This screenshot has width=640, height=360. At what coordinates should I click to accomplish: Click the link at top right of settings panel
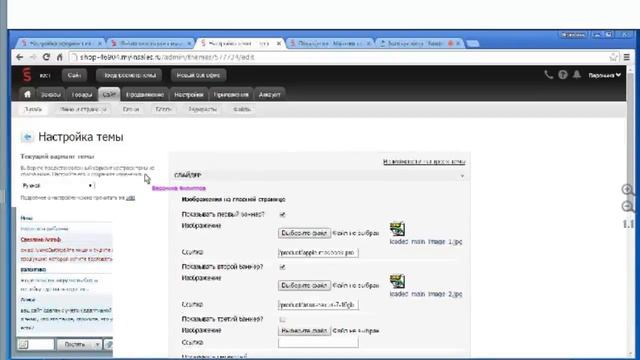point(424,162)
